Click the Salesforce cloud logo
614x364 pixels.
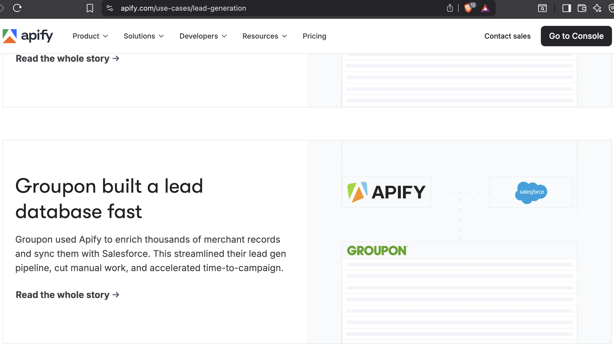(531, 192)
